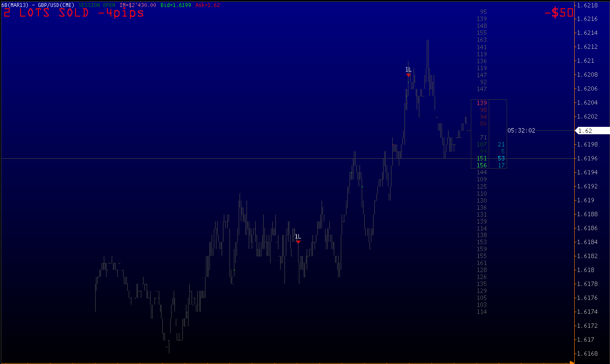Click the white current price tag 1.62
This screenshot has height=364, width=610.
593,131
